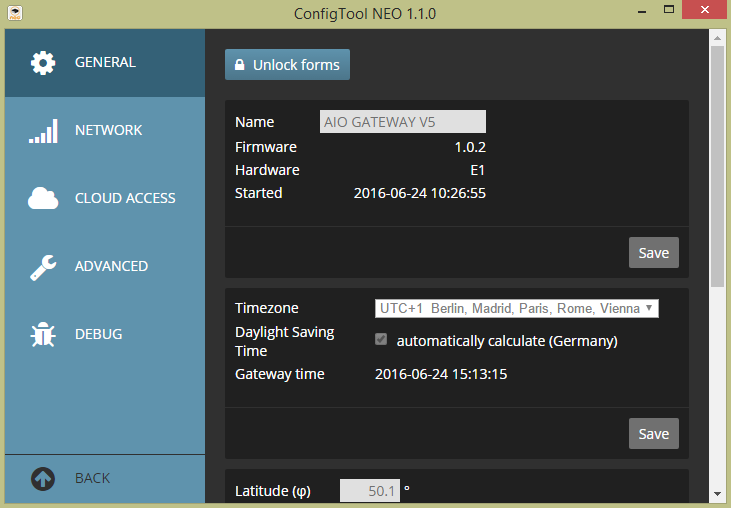Select the ADVANCED menu label
The image size is (731, 508).
coord(111,267)
